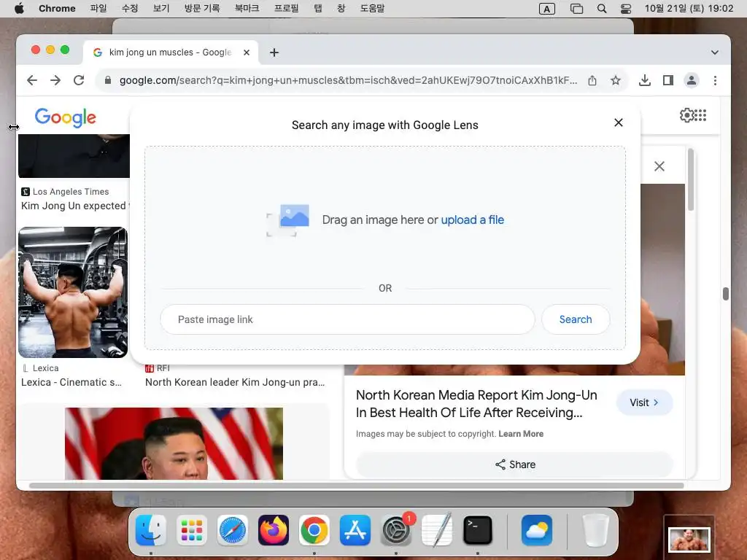The image size is (747, 560).
Task: Open the North Korean Media Report title link
Action: [x=476, y=404]
